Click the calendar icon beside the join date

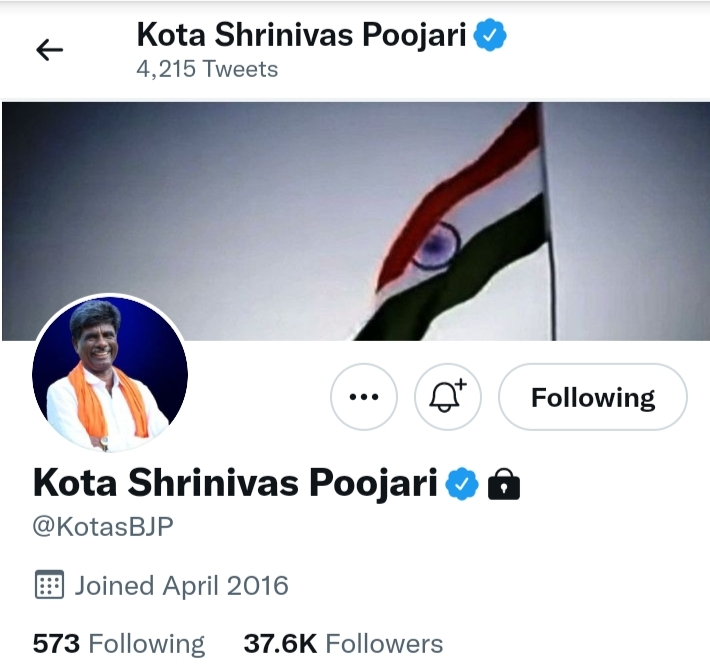(x=49, y=585)
